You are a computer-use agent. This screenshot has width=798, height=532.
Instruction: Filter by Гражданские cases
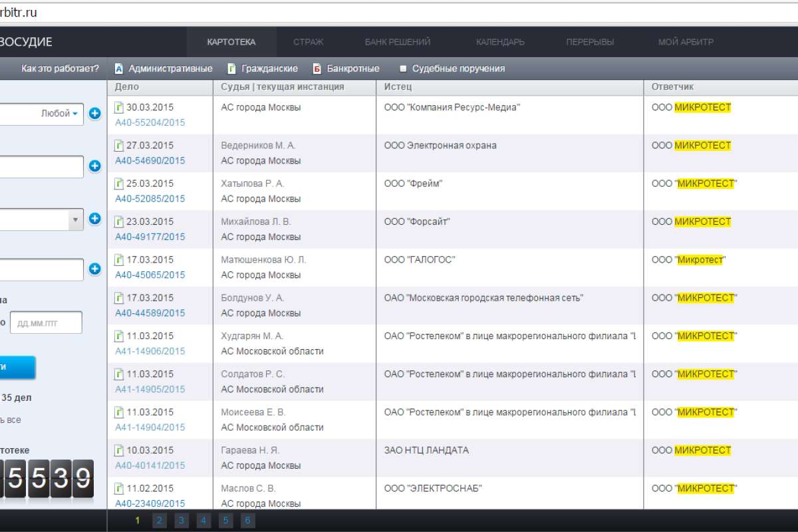click(263, 68)
